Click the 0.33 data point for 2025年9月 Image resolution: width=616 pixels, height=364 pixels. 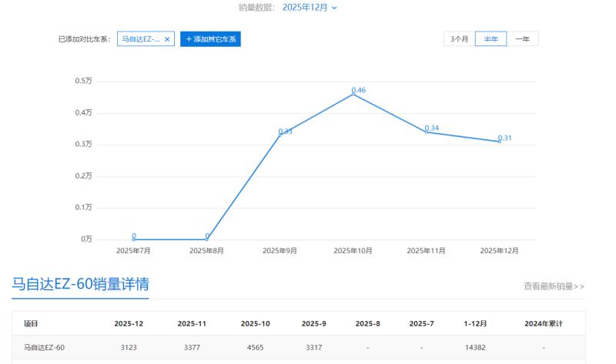(280, 135)
